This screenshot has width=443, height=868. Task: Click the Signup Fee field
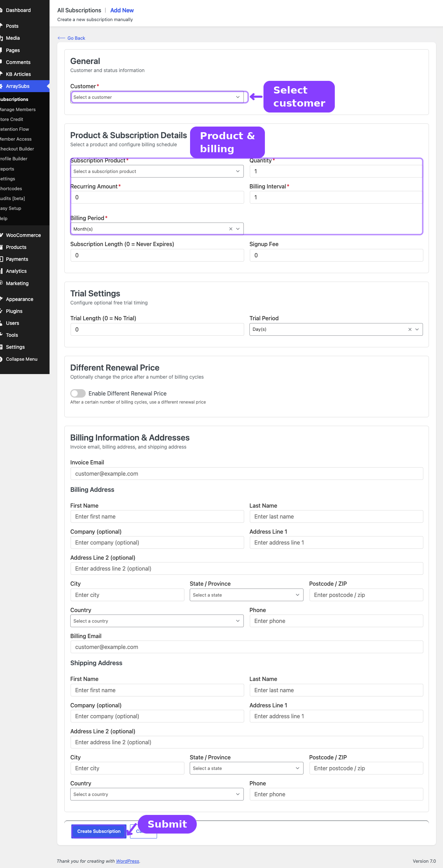pos(336,255)
